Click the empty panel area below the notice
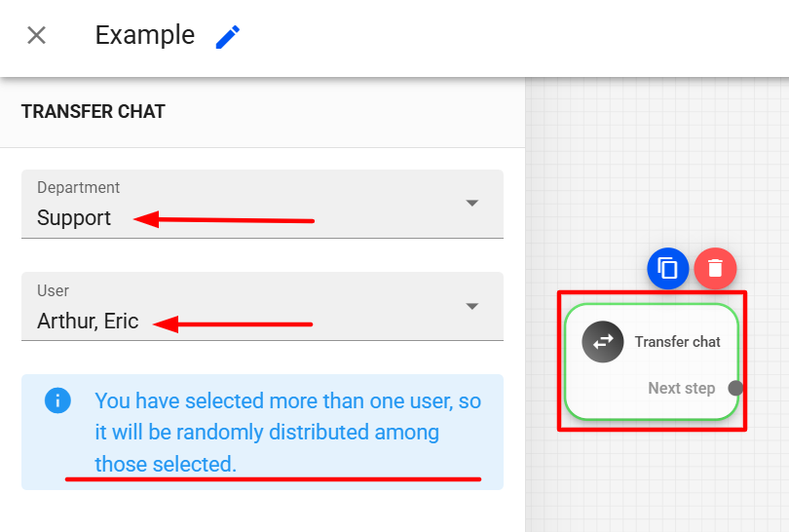Screen dimensions: 789x532 [x=263, y=512]
